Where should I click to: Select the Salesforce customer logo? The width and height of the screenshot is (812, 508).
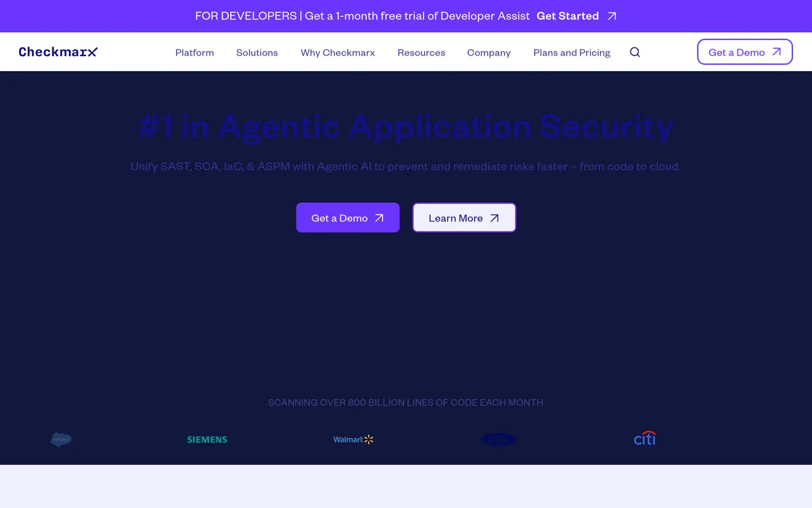pos(61,440)
